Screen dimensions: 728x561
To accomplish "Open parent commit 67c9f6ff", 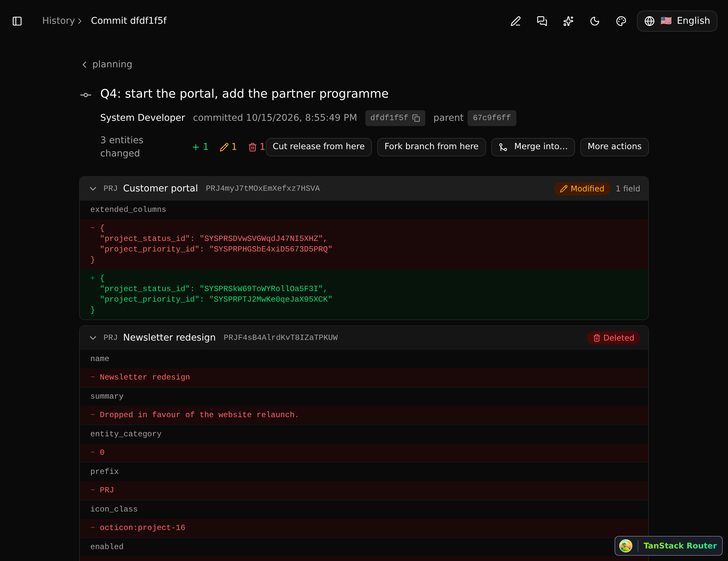I will click(492, 118).
